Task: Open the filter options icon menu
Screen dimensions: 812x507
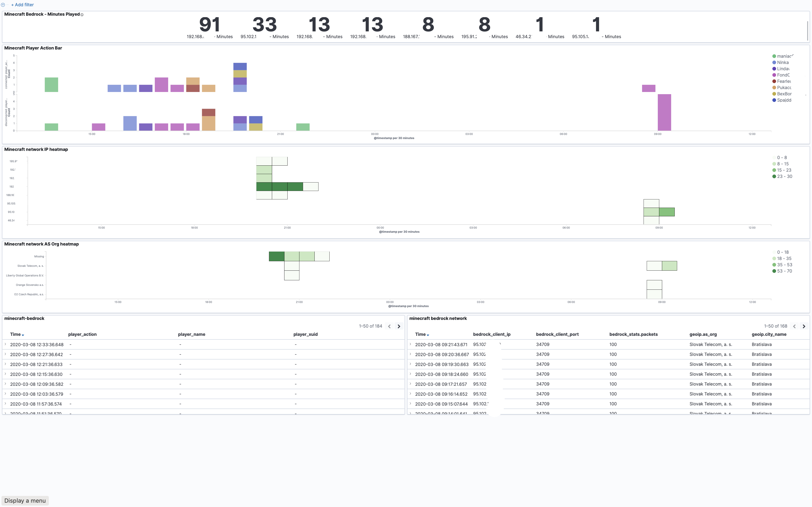Action: [x=3, y=5]
